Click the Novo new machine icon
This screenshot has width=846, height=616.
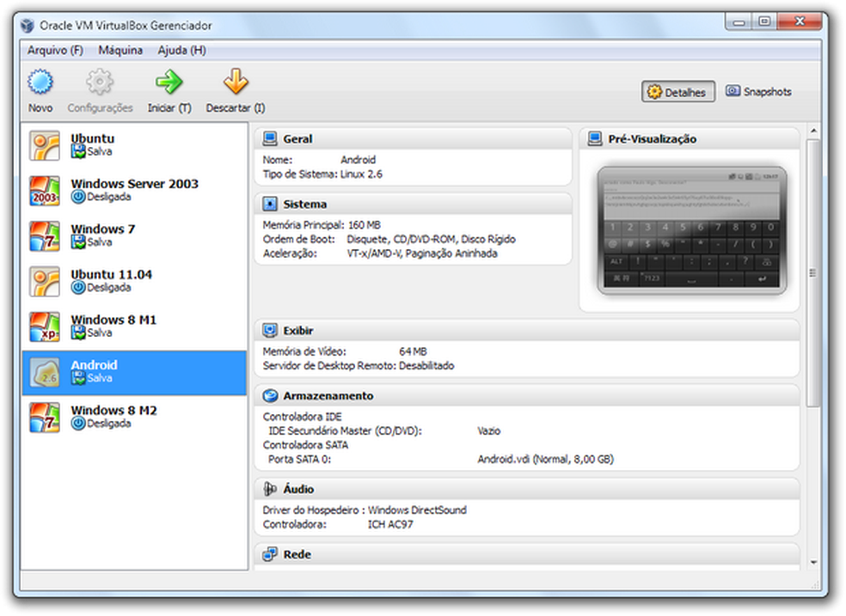click(40, 83)
